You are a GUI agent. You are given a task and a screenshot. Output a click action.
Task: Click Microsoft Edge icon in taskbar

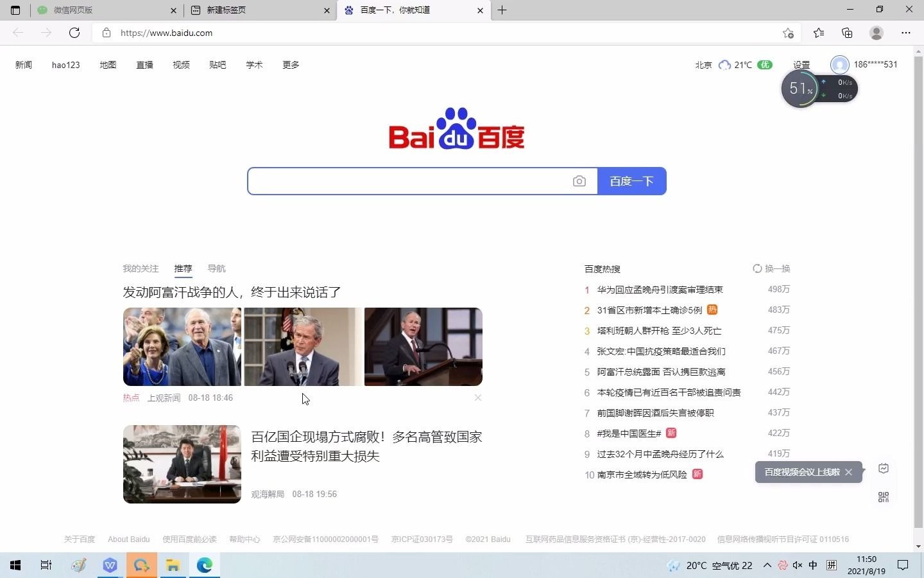(x=204, y=565)
